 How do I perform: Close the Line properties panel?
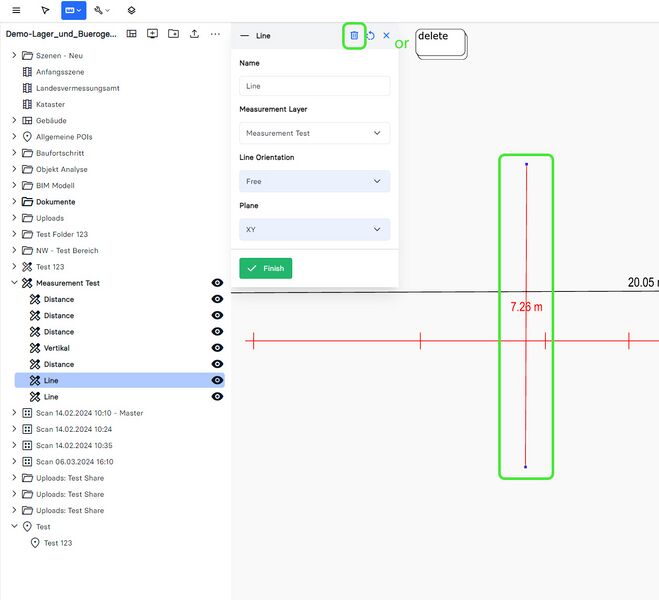tap(386, 36)
